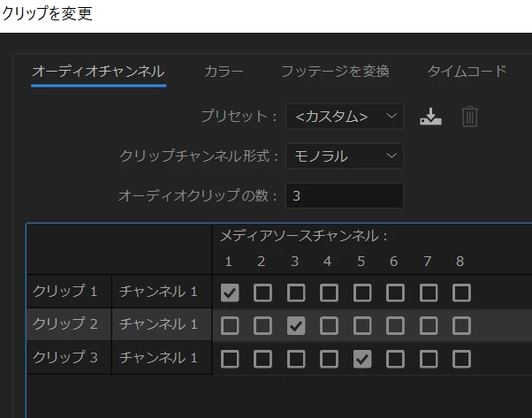This screenshot has height=418, width=532.
Task: Check source channel 1 for クリップ 3
Action: pyautogui.click(x=230, y=359)
